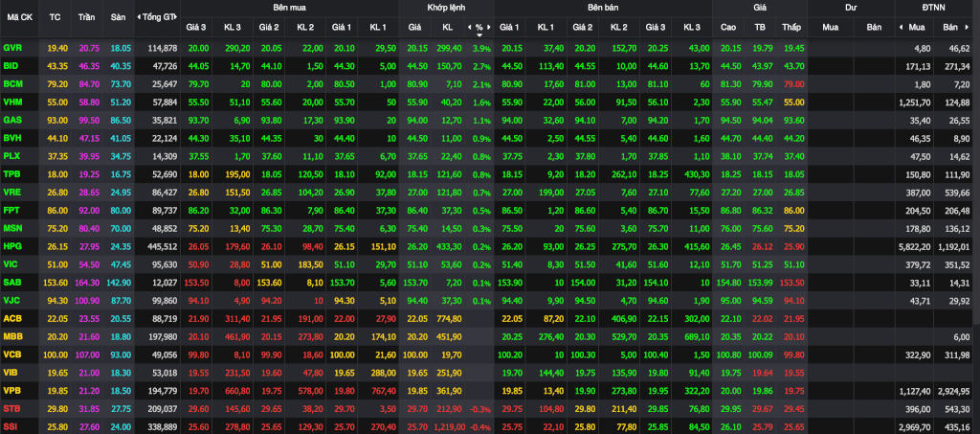
Task: Click left arrow next to % header
Action: point(469,28)
